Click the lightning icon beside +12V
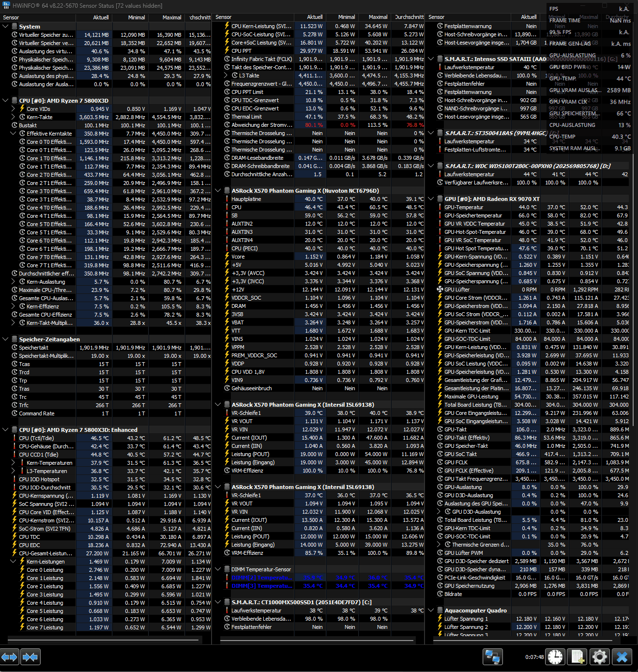The image size is (638, 672). [227, 290]
